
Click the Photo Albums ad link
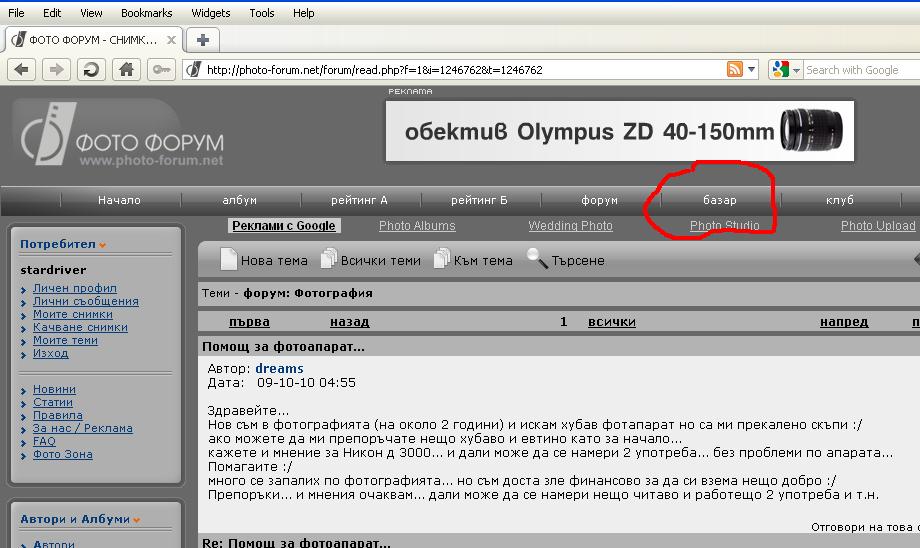(417, 226)
